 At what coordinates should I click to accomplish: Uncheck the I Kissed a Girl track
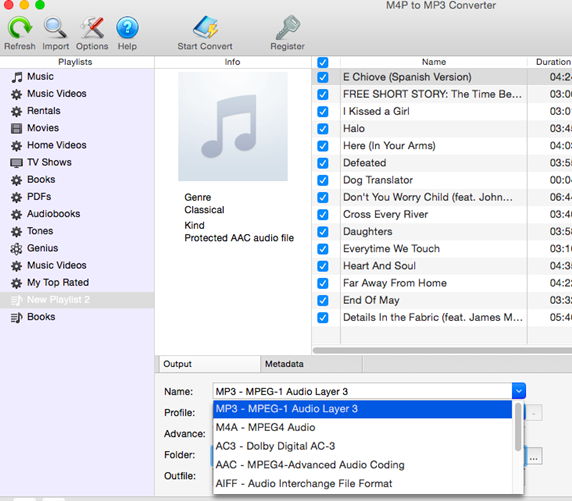tap(322, 112)
